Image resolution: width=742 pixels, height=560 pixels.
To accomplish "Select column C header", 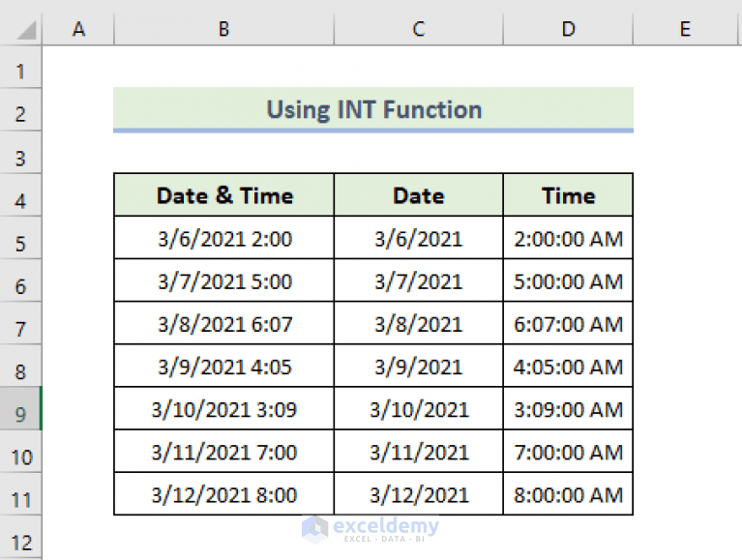I will pos(418,29).
